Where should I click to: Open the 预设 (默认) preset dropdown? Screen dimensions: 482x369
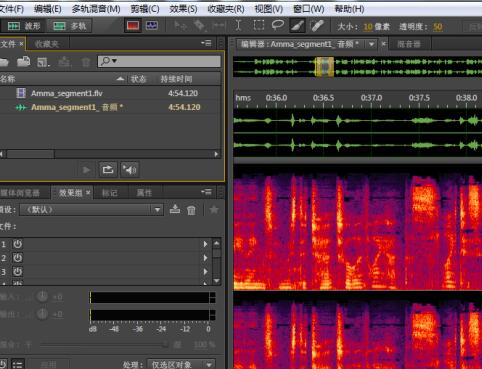coord(91,210)
